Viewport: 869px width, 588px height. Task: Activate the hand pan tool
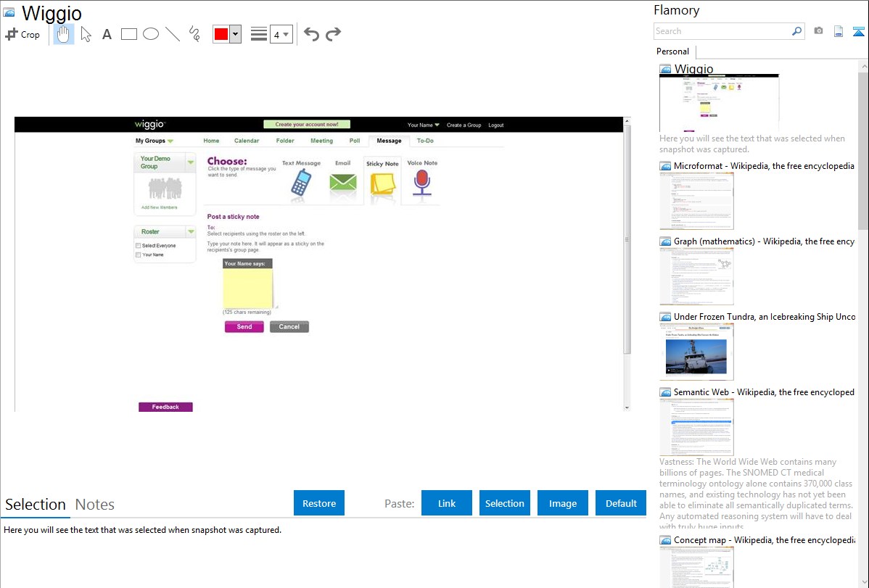tap(63, 34)
